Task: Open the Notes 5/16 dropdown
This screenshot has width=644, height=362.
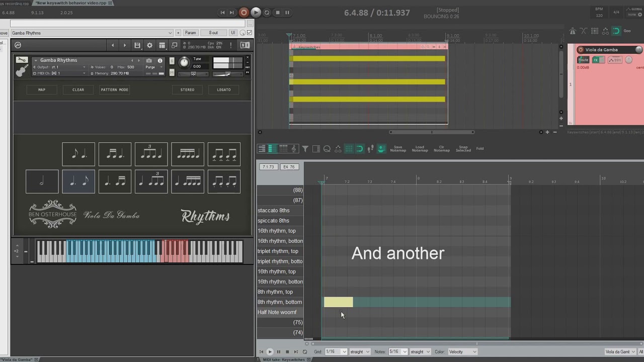Action: pos(398,352)
